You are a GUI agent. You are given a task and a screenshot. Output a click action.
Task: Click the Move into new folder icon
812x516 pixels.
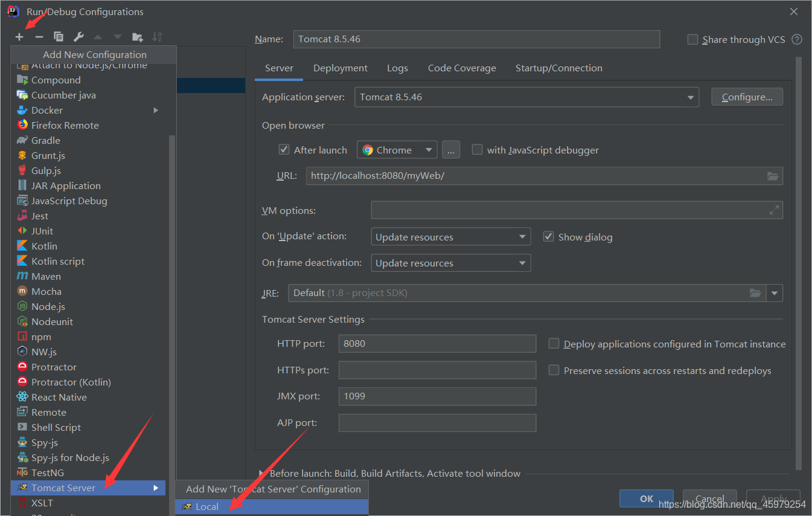138,37
